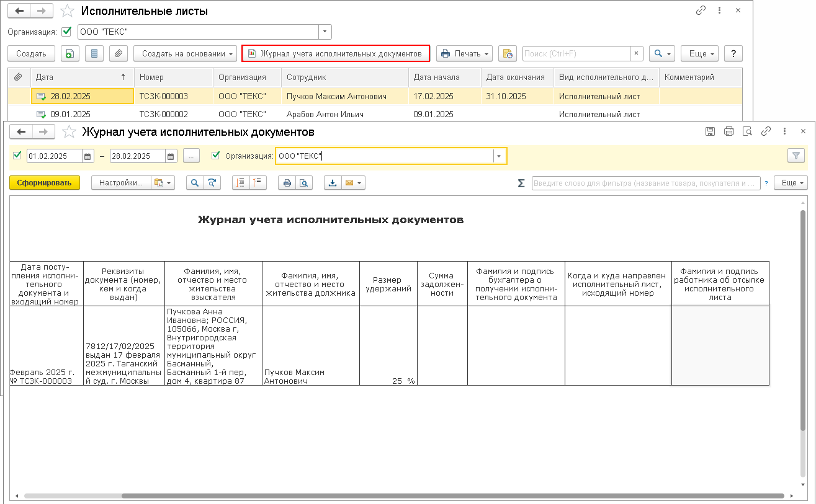The height and width of the screenshot is (504, 816).
Task: Click the print icon in journal toolbar
Action: [x=287, y=183]
